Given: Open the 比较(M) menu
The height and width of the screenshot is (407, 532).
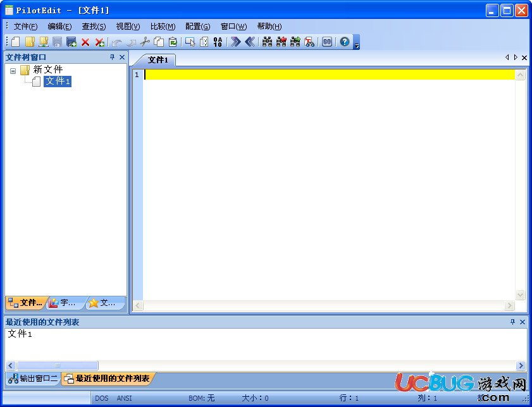Looking at the screenshot, I should point(163,27).
